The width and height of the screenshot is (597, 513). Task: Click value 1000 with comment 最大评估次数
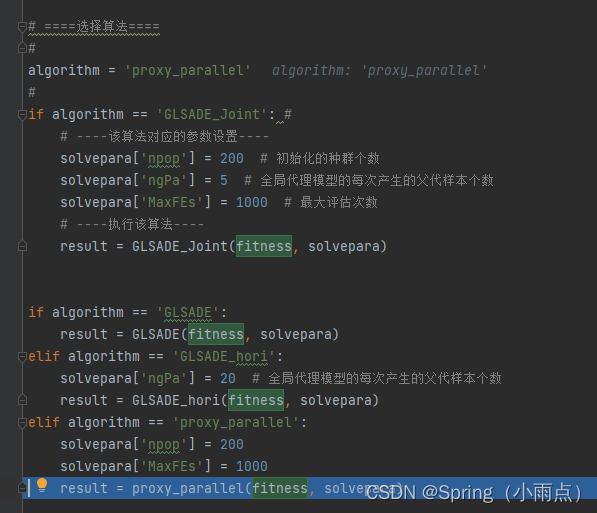pyautogui.click(x=252, y=202)
